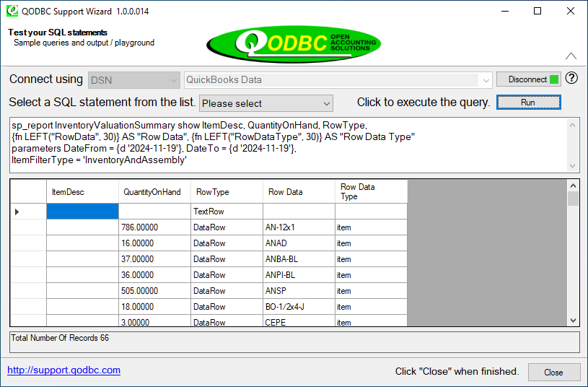Viewport: 588px width, 387px height.
Task: Click the Row Data column header
Action: point(299,192)
